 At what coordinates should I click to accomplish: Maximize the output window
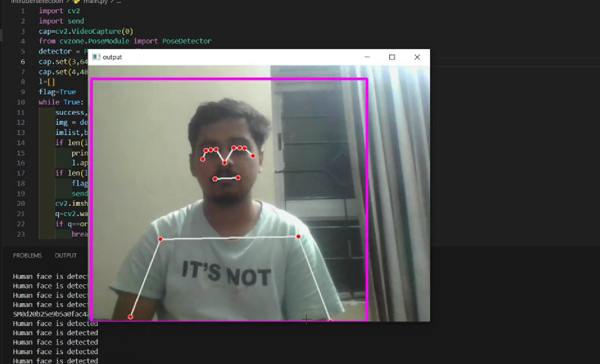pos(392,57)
